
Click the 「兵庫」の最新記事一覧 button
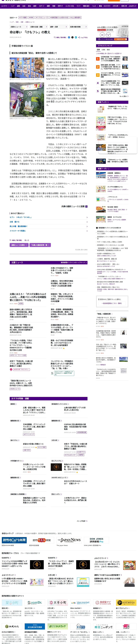40,245
